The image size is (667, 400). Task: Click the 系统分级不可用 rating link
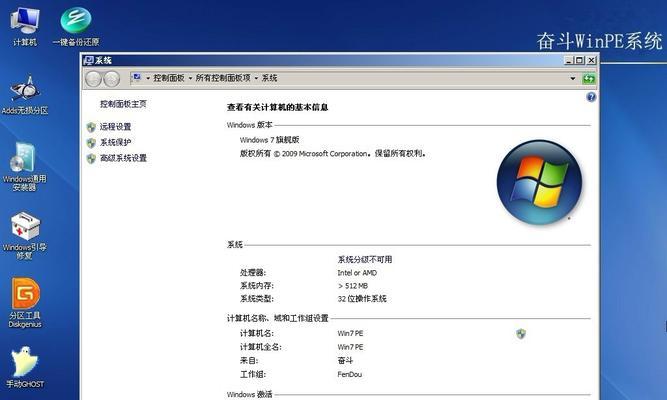tap(365, 260)
